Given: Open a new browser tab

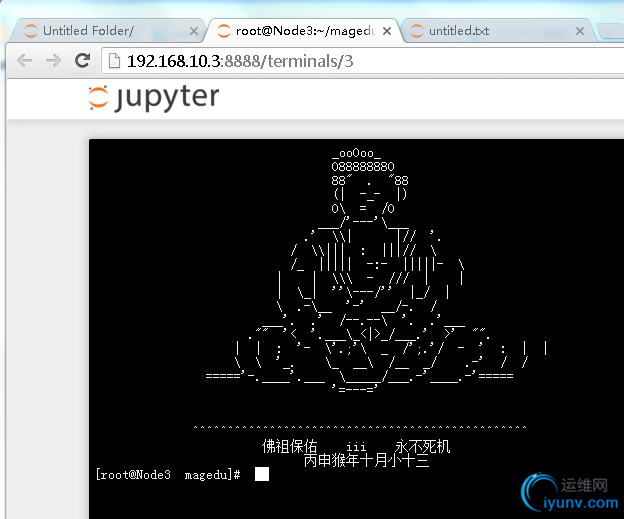Looking at the screenshot, I should (x=611, y=31).
